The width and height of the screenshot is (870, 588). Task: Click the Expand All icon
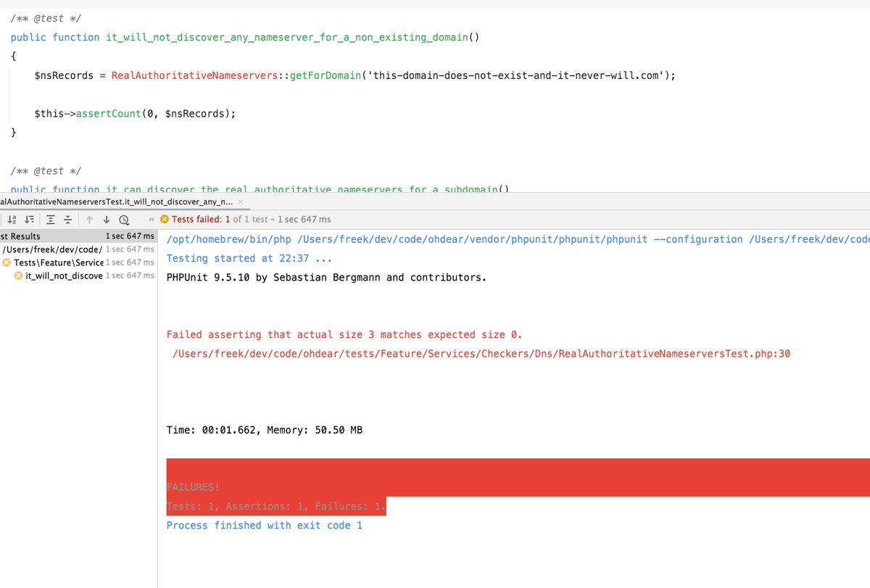tap(51, 219)
